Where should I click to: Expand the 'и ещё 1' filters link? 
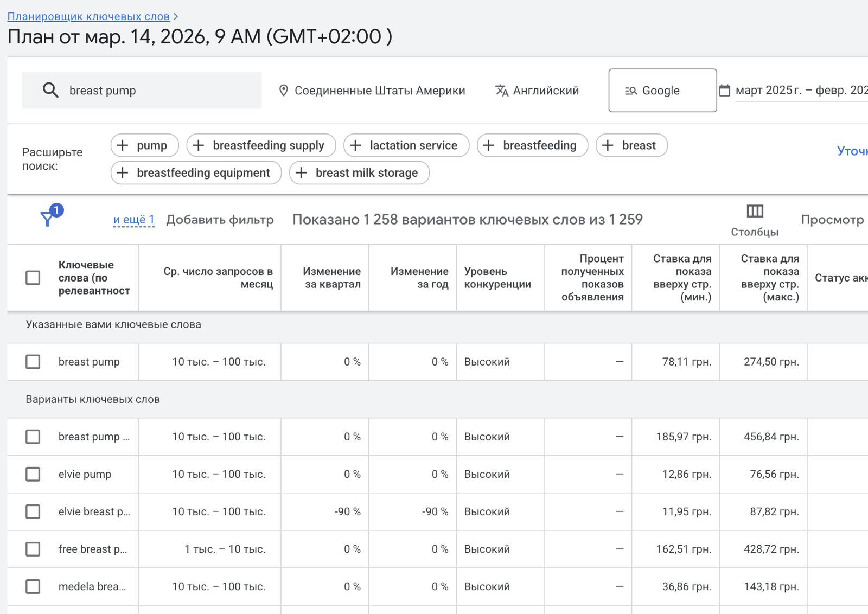click(x=134, y=220)
